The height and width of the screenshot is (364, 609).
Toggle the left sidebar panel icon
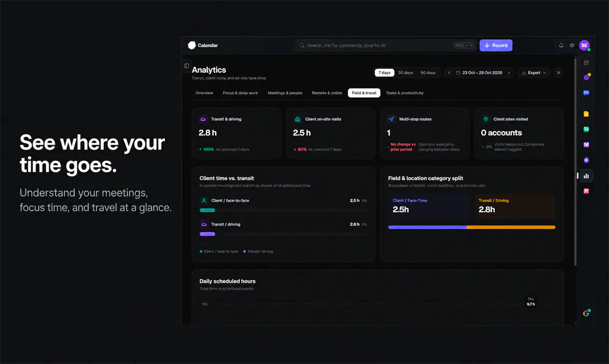coord(187,66)
